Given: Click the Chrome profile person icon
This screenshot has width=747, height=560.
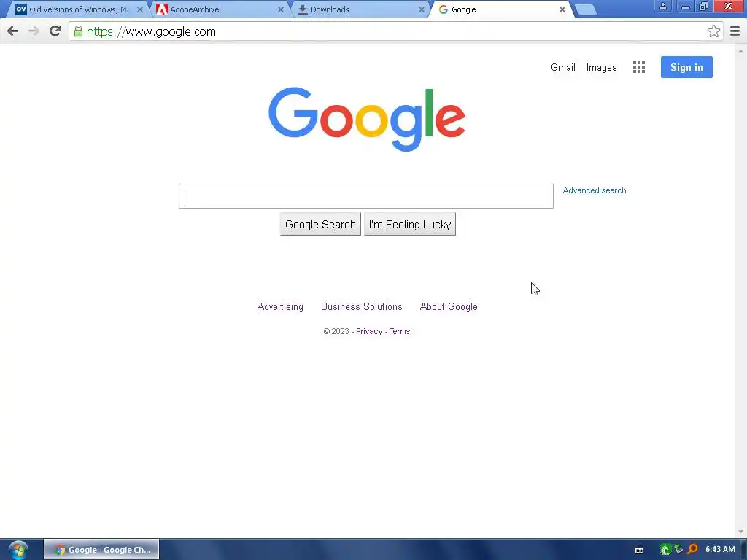Looking at the screenshot, I should 662,7.
